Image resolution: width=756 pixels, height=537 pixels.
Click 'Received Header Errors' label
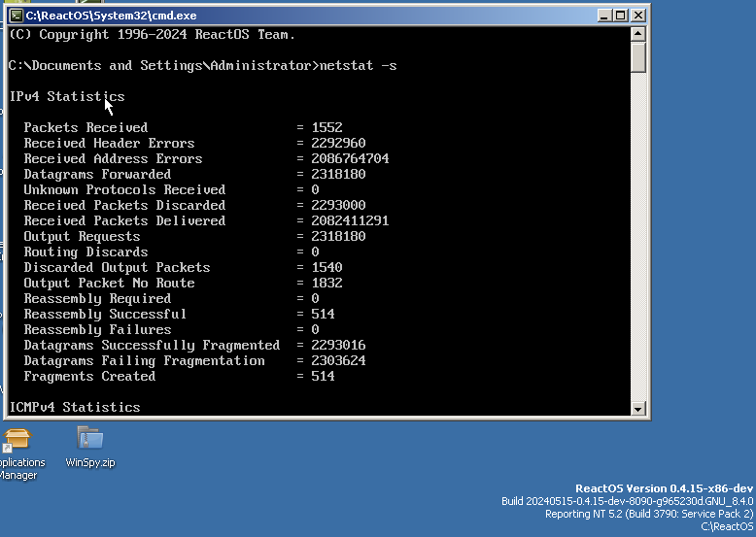click(x=110, y=143)
